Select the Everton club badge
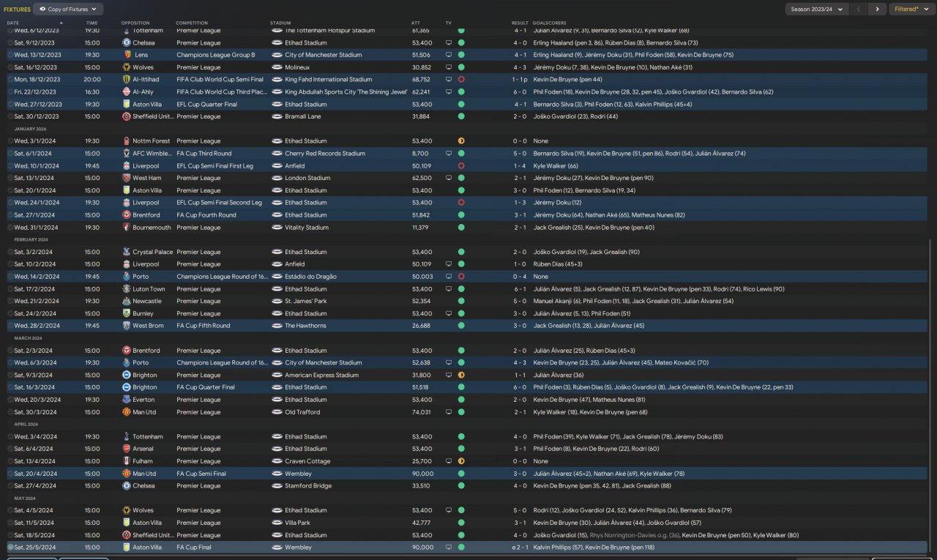This screenshot has width=937, height=560. [x=127, y=400]
